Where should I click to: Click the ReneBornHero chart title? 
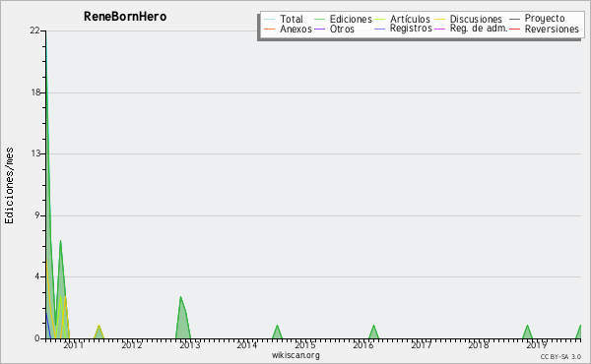pos(125,17)
